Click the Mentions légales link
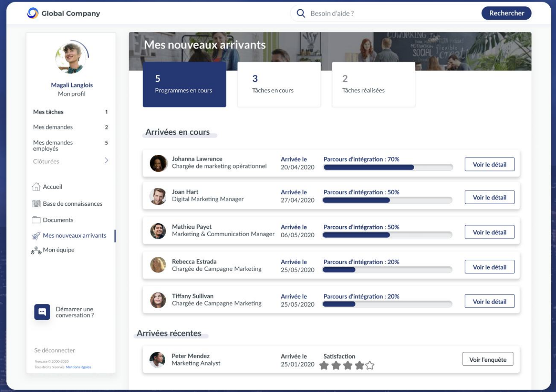The image size is (556, 392). coord(78,367)
